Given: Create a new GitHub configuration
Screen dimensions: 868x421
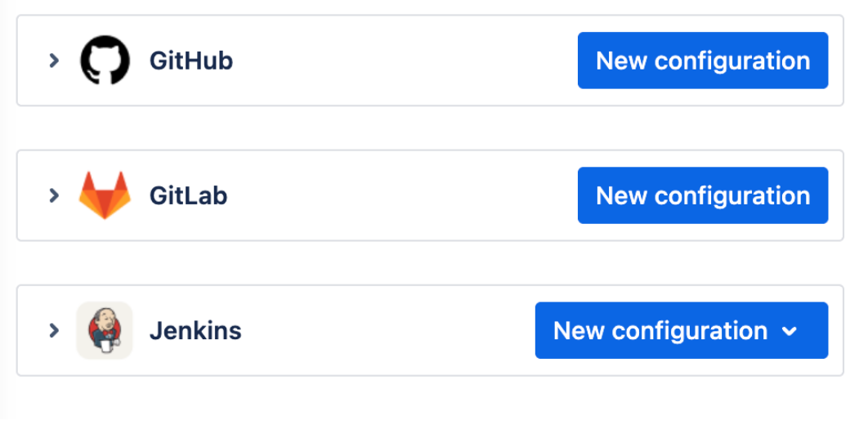Looking at the screenshot, I should (702, 60).
